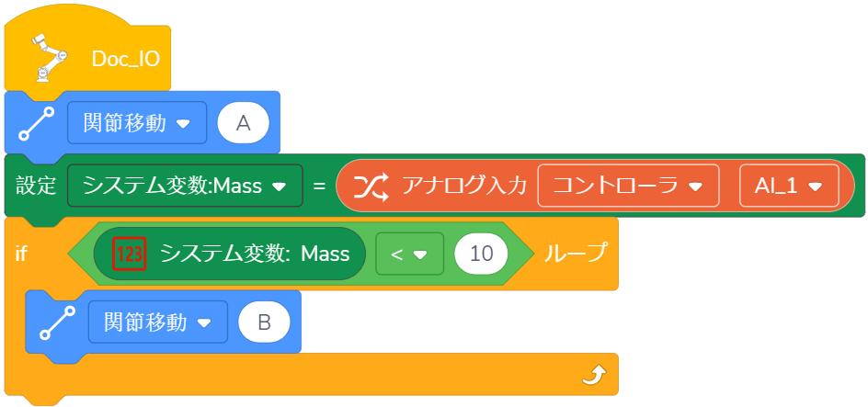Open the AI_1 channel dropdown
The height and width of the screenshot is (407, 868).
coord(788,187)
